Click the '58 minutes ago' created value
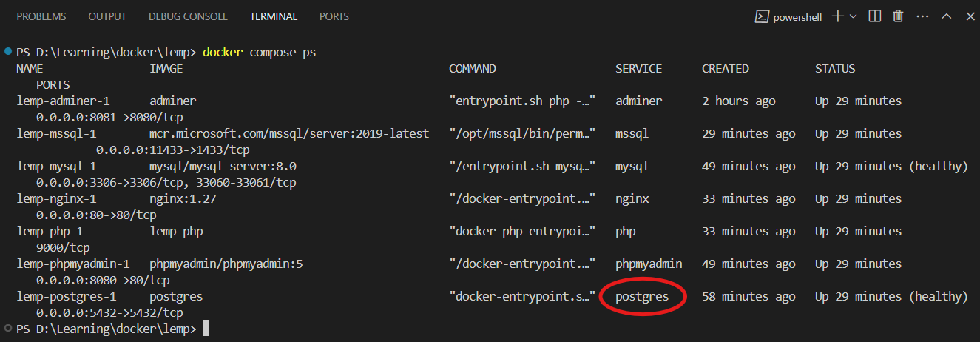Image resolution: width=980 pixels, height=342 pixels. pyautogui.click(x=748, y=296)
